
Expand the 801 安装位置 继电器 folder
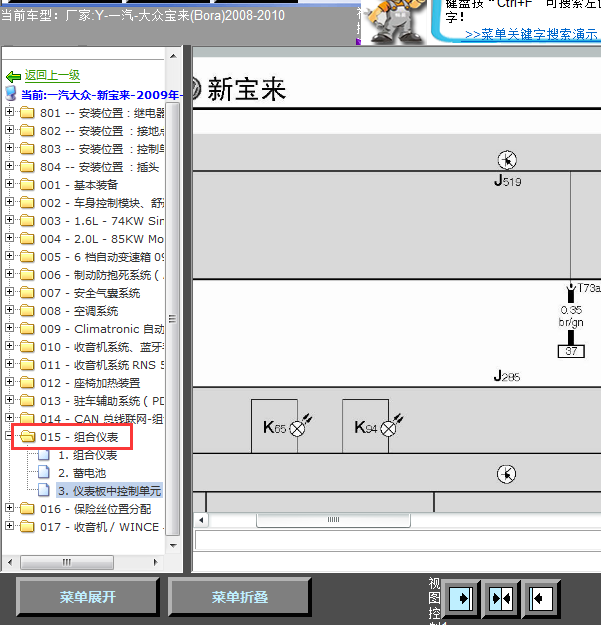[10, 112]
